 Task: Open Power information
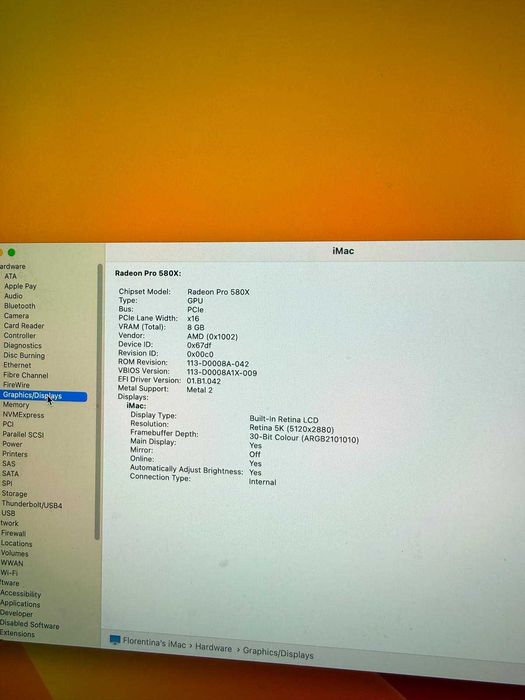tap(12, 444)
